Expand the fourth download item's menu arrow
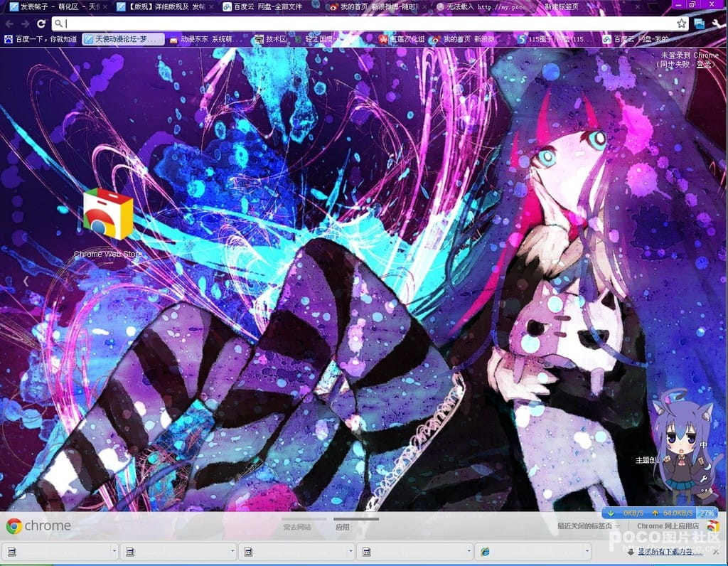728x566 pixels. coord(469,552)
